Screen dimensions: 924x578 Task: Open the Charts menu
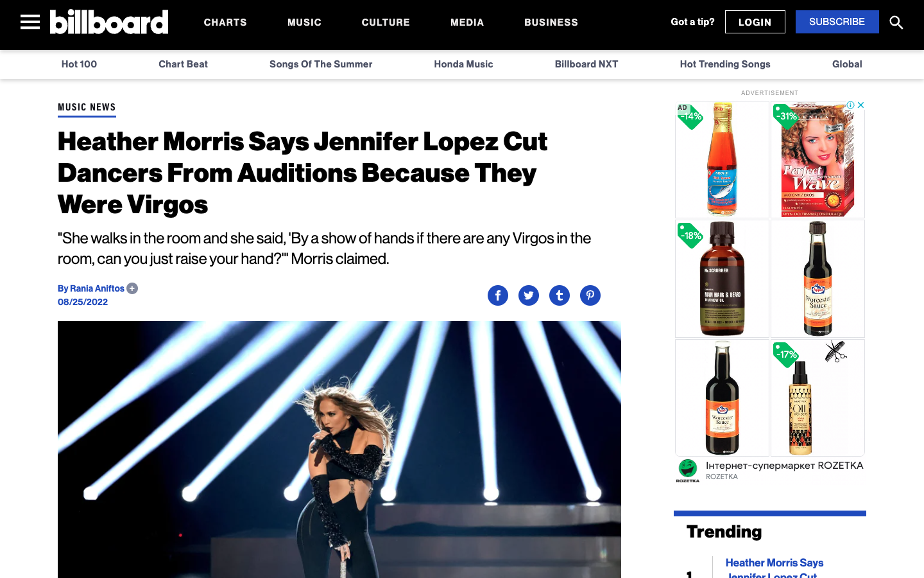[x=225, y=22]
